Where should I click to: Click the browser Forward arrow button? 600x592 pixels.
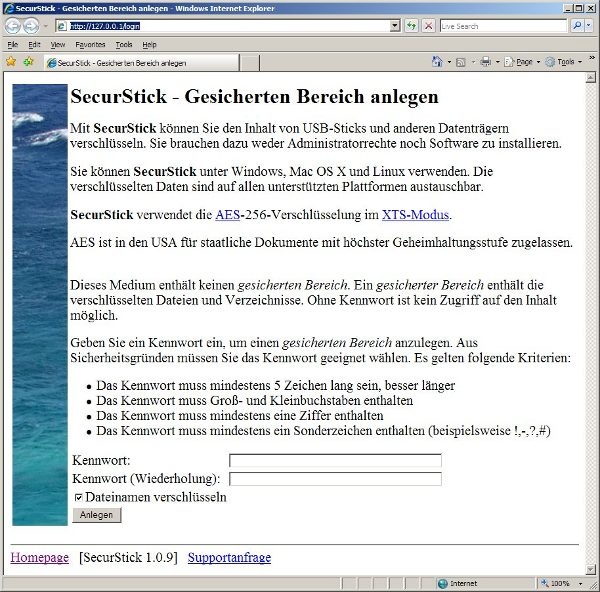coord(31,26)
